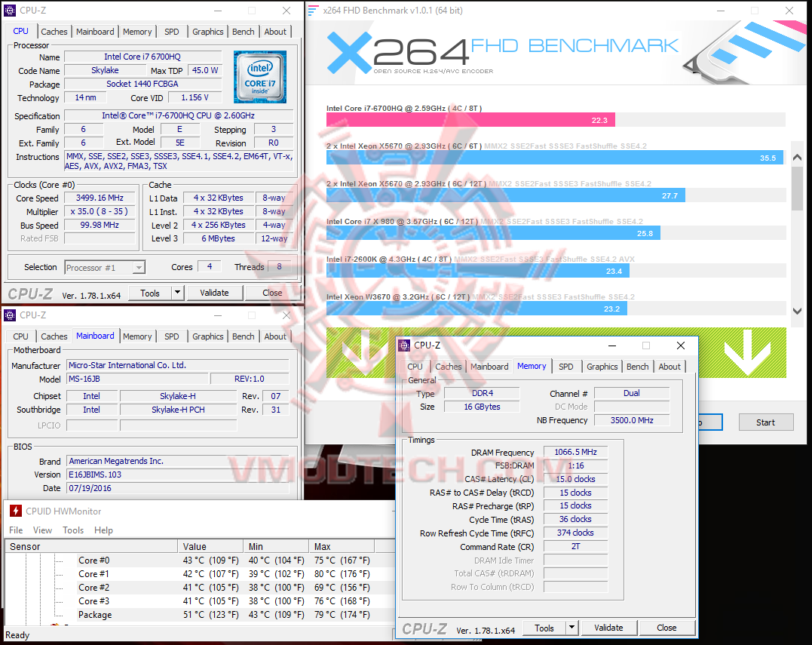Click motherboard model MS-16JB field
This screenshot has height=645, width=812.
137,379
